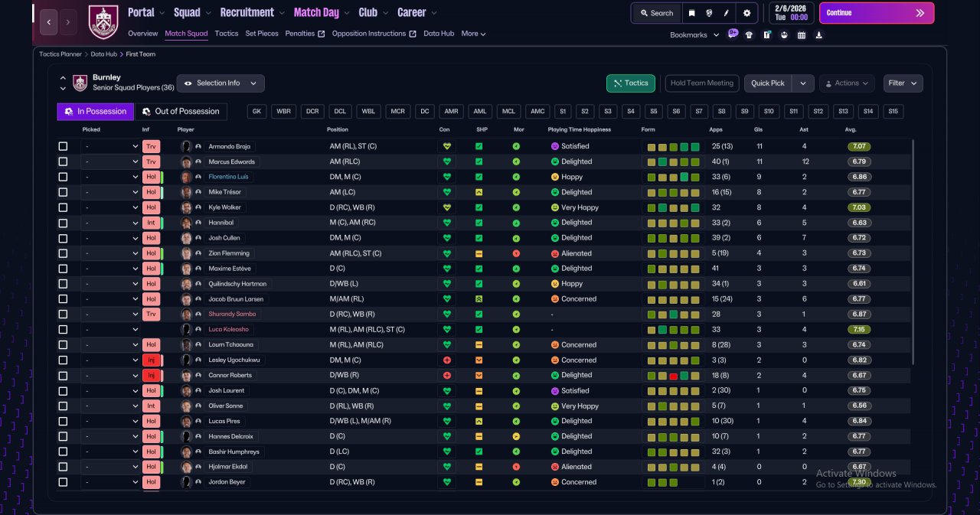Screen dimensions: 980x515
Task: Expand the Selection Info dropdown
Action: coord(220,83)
